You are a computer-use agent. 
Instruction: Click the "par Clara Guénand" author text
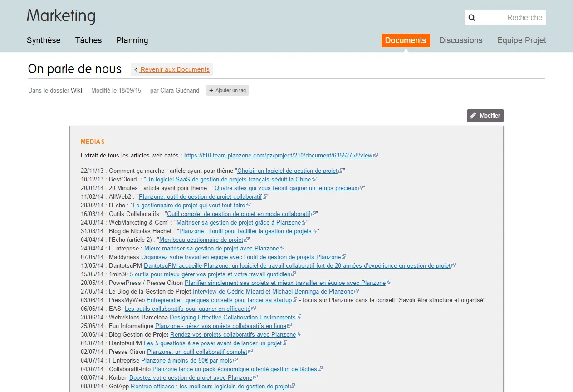(175, 90)
